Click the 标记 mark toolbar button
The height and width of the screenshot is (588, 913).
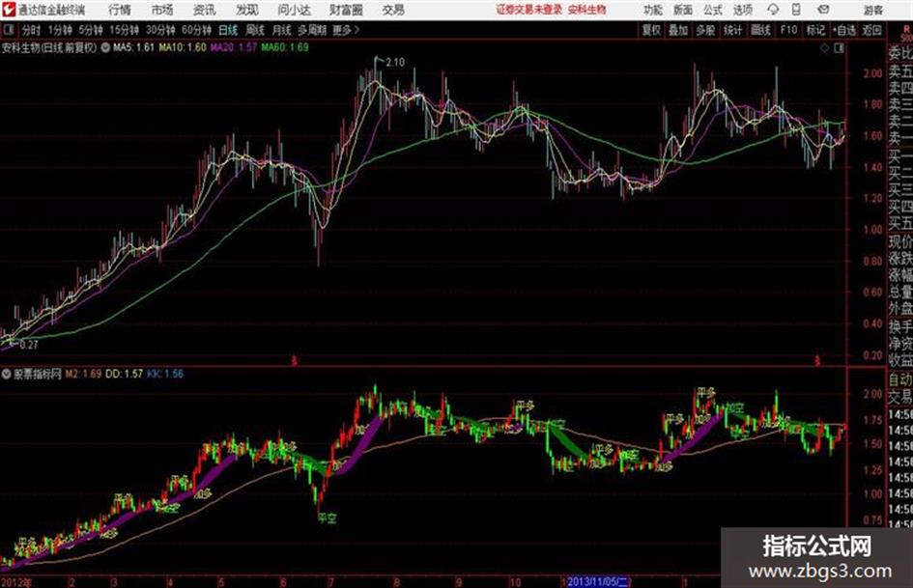(815, 30)
